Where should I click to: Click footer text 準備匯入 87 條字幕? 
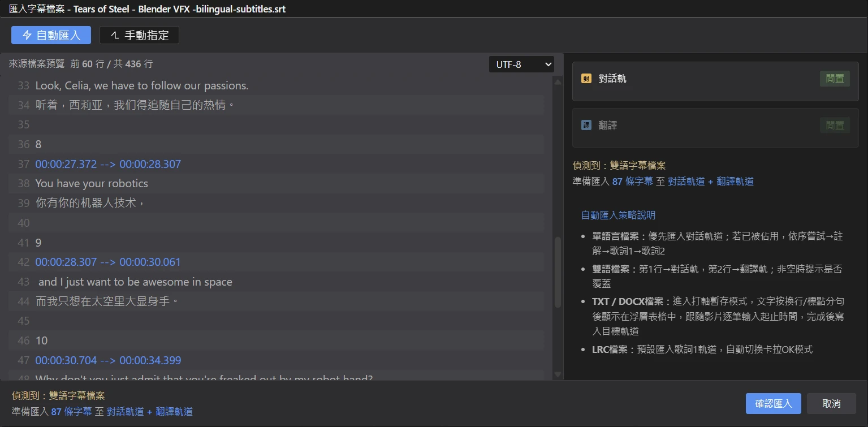tap(51, 412)
